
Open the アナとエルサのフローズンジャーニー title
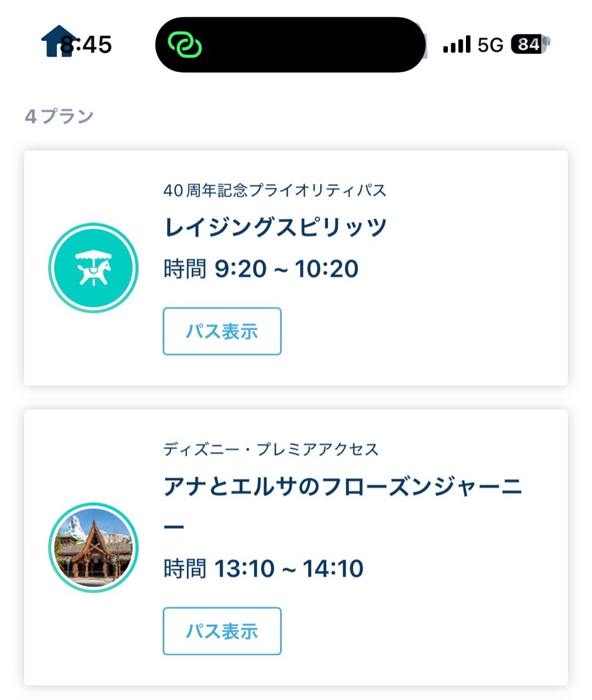coord(342,487)
